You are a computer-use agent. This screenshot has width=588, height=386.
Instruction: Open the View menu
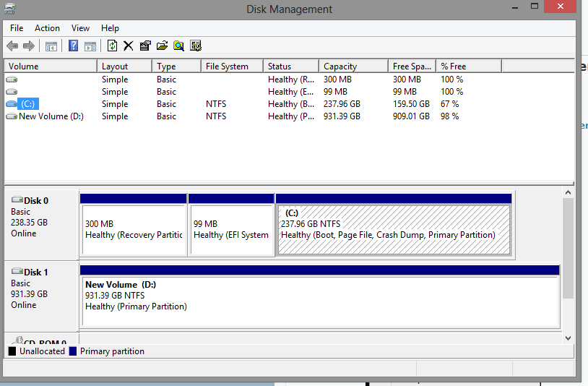pos(80,28)
